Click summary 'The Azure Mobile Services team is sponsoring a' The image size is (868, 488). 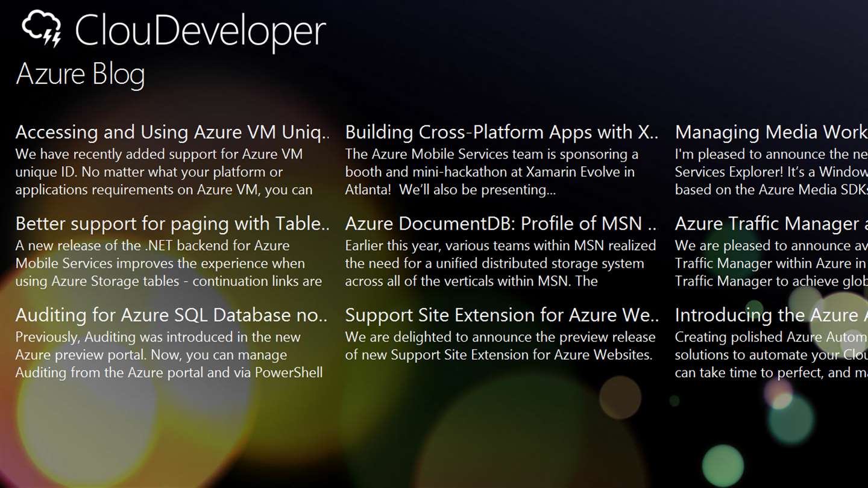(x=492, y=154)
